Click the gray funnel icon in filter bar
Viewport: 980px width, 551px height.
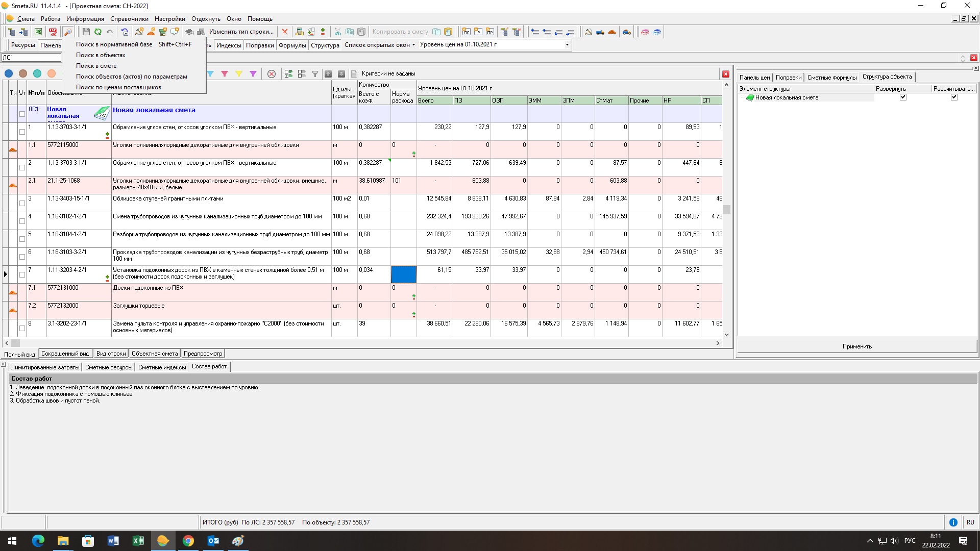[x=315, y=74]
